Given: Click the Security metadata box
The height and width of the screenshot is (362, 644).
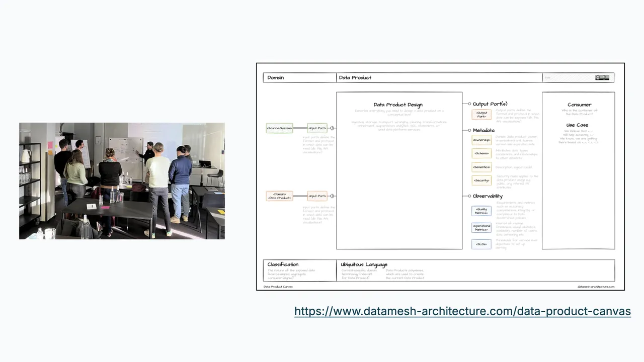Looking at the screenshot, I should click(481, 180).
